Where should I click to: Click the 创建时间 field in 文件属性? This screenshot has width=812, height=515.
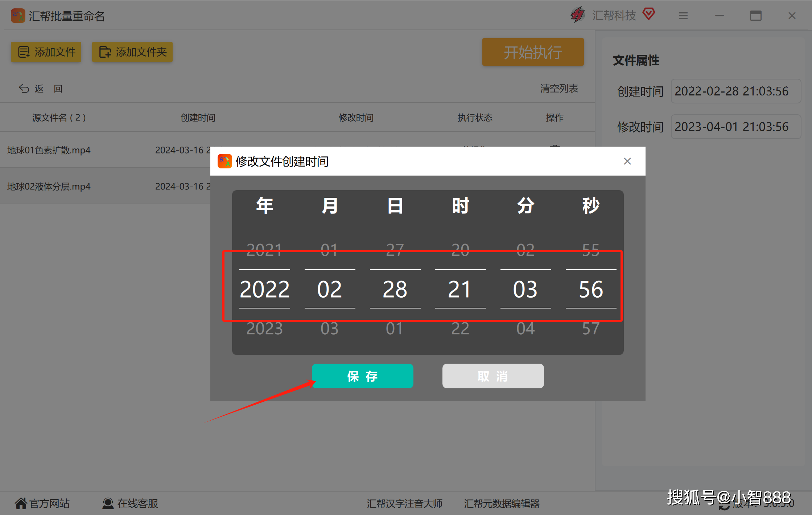pos(735,91)
